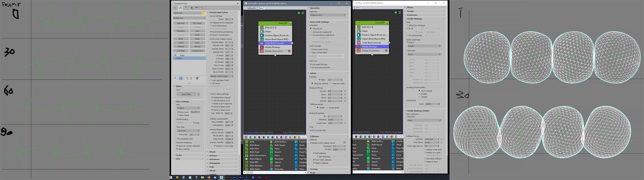Select Cloth Bind (Convert) operator row

275,43
